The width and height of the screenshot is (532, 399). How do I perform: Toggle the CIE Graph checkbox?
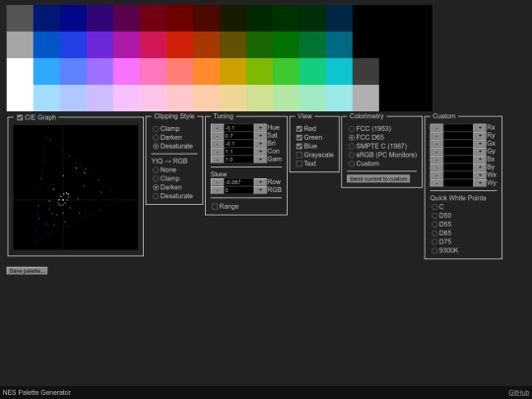coord(20,117)
